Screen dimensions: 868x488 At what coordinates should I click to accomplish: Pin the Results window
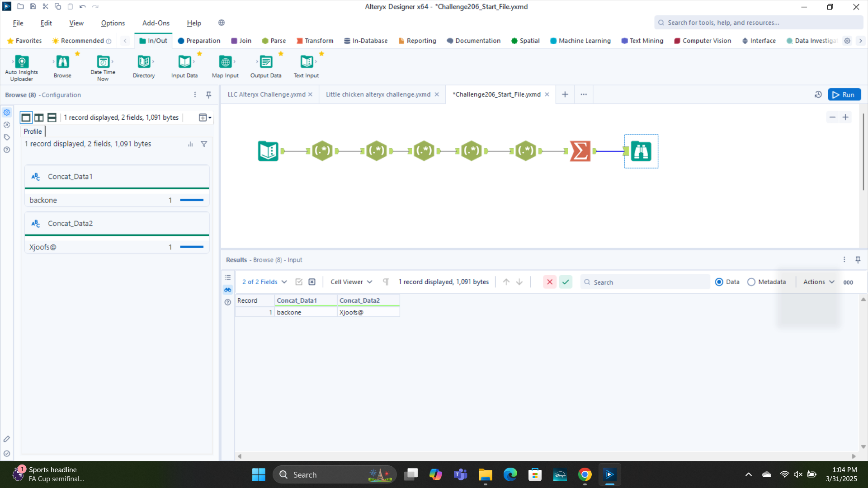click(x=858, y=259)
